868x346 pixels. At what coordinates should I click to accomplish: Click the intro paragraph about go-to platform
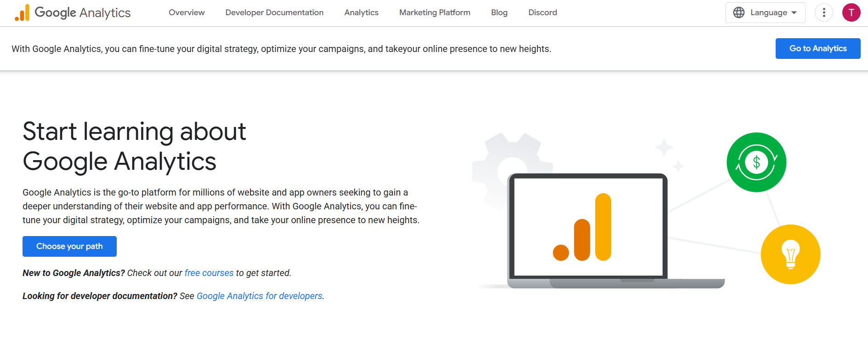tap(221, 206)
